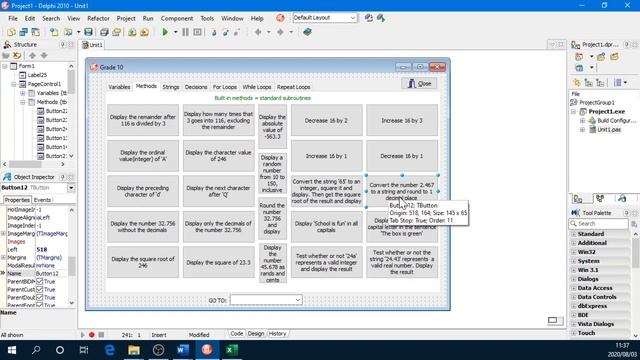Expand the Build Configurations node
Screen dimensions: 640x360
tap(582, 120)
